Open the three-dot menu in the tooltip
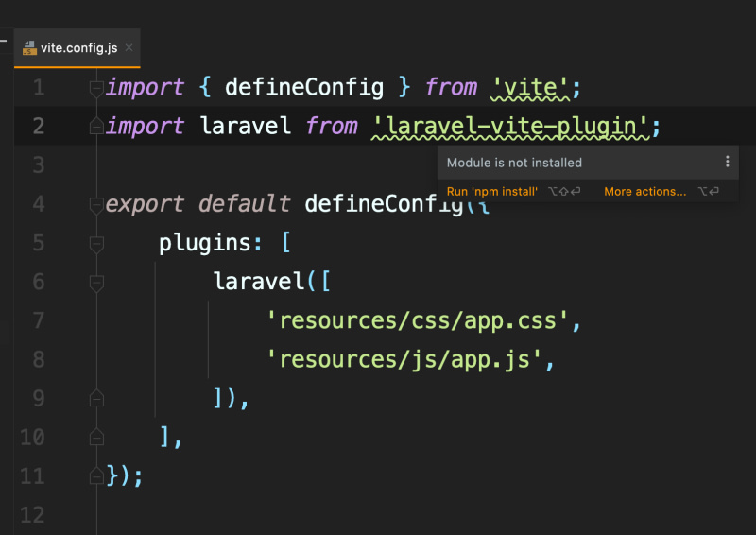Screen dimensions: 756x535 727,162
